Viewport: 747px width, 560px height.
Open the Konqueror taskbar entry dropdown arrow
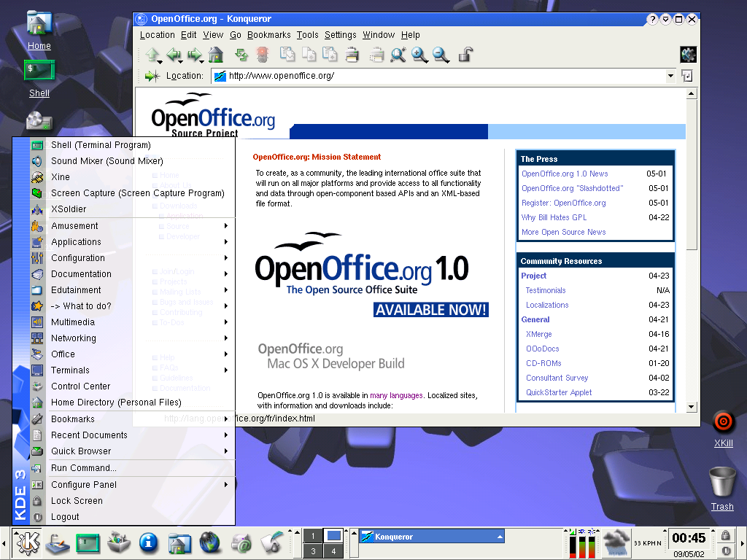point(500,537)
